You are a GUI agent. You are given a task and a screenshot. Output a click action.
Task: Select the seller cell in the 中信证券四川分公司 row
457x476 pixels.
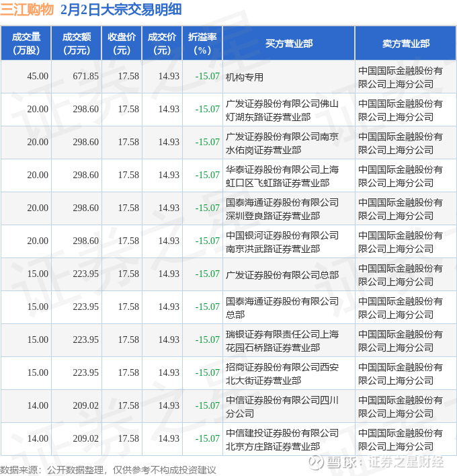click(406, 406)
